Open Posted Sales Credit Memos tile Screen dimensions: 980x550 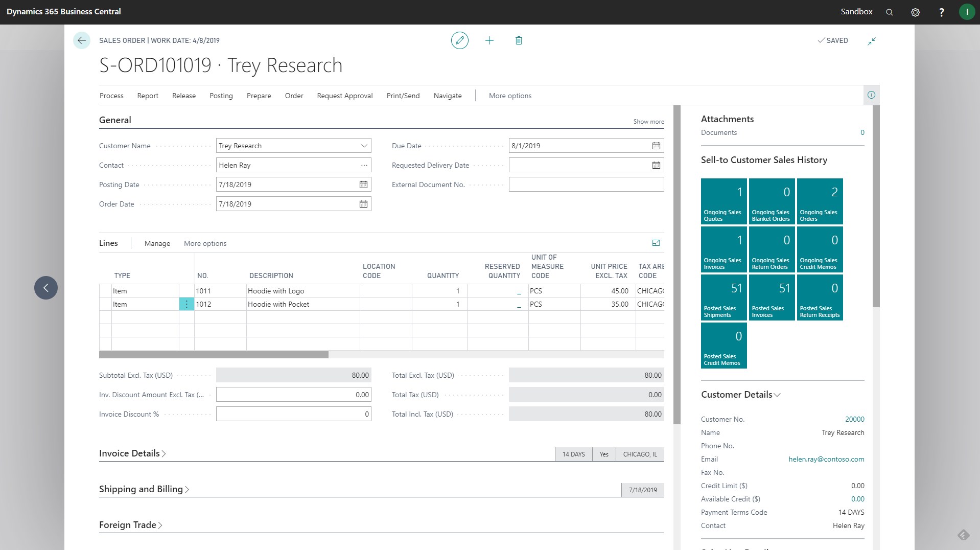[724, 346]
